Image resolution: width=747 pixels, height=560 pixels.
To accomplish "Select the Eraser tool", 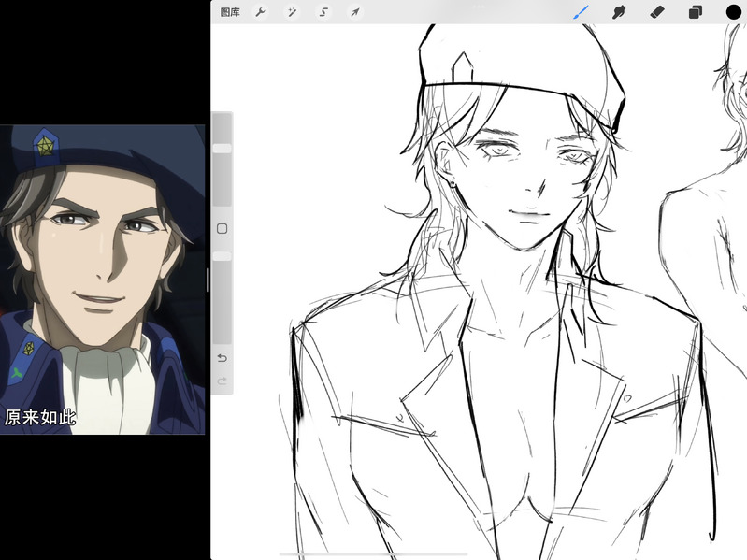I will coord(657,12).
